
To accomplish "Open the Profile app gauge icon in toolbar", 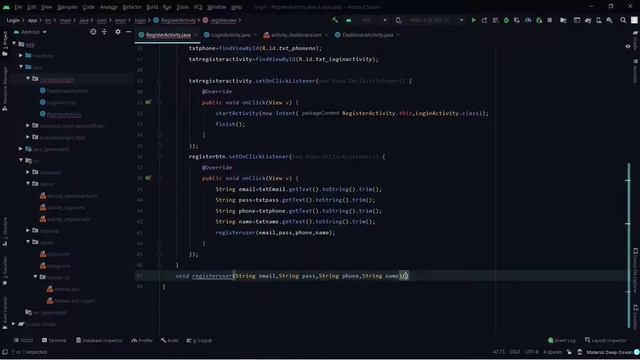I will pyautogui.click(x=528, y=20).
